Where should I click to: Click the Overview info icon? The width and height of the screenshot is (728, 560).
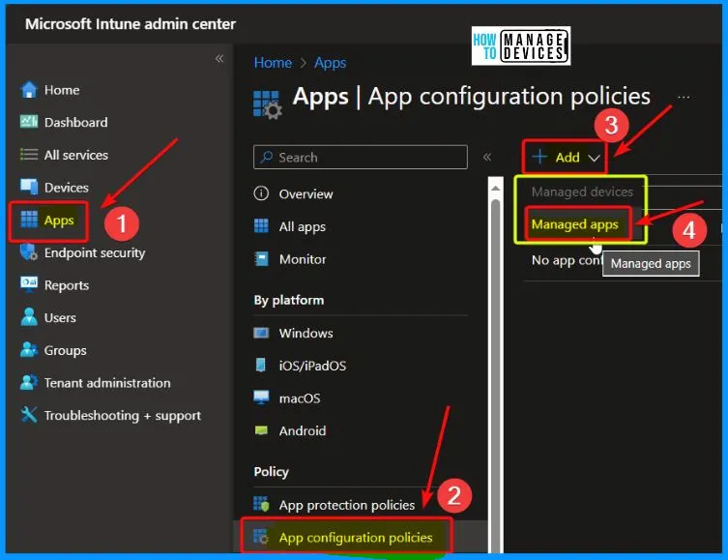coord(261,193)
